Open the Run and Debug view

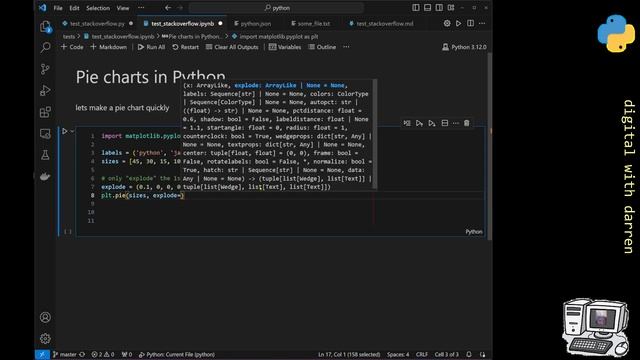point(45,91)
